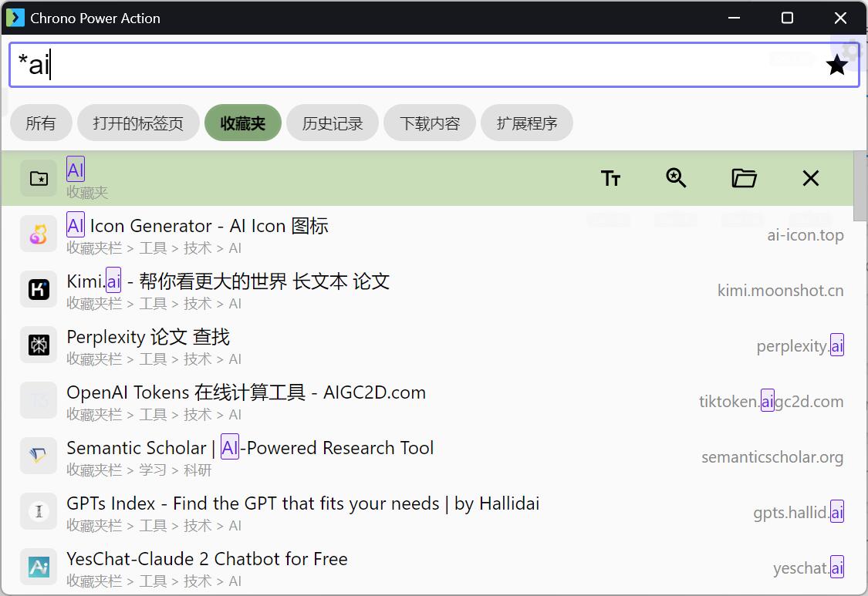Select the 收藏夹 filter tab
The height and width of the screenshot is (596, 868).
coord(242,123)
